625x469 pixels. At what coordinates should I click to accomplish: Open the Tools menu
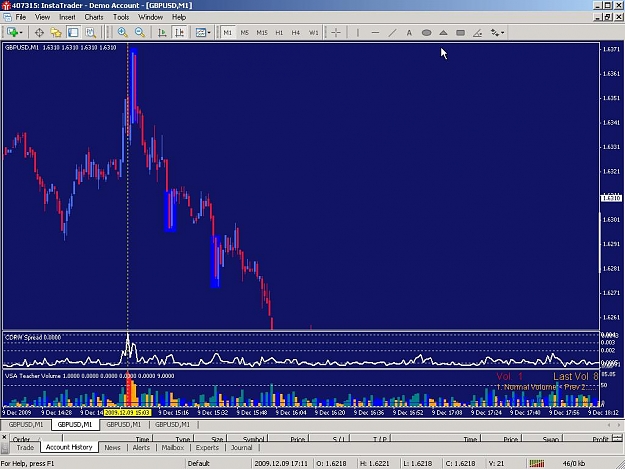tap(121, 17)
